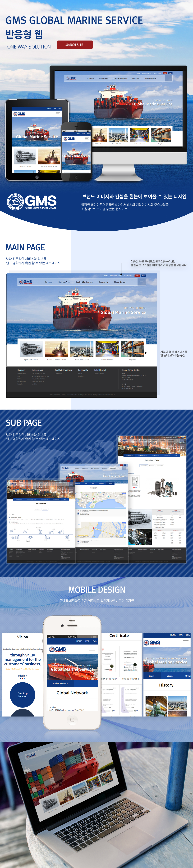
Task: Click HOME link atop the main page mockup
Action: [x=106, y=276]
